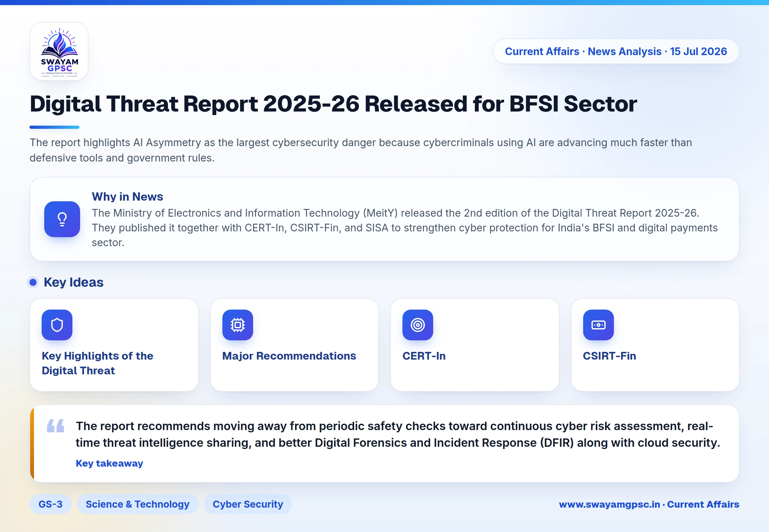769x532 pixels.
Task: Click the Major Recommendations card title
Action: [x=289, y=356]
